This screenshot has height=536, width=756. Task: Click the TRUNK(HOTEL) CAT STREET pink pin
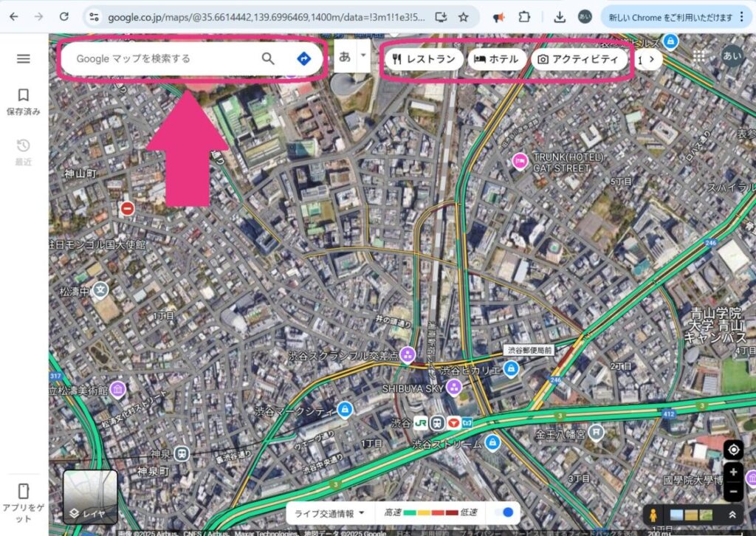point(520,161)
